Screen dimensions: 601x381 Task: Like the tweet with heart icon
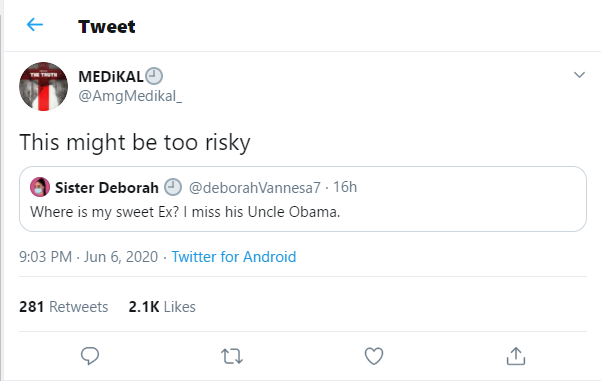point(374,356)
